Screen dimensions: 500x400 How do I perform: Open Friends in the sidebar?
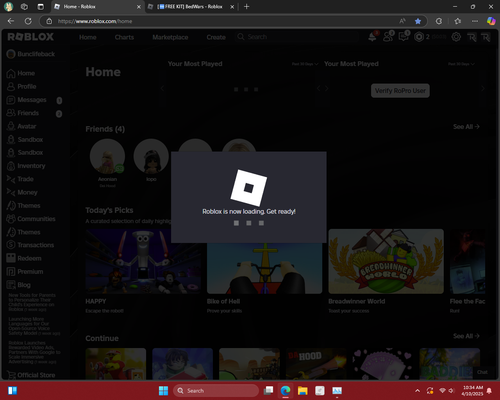pyautogui.click(x=23, y=113)
